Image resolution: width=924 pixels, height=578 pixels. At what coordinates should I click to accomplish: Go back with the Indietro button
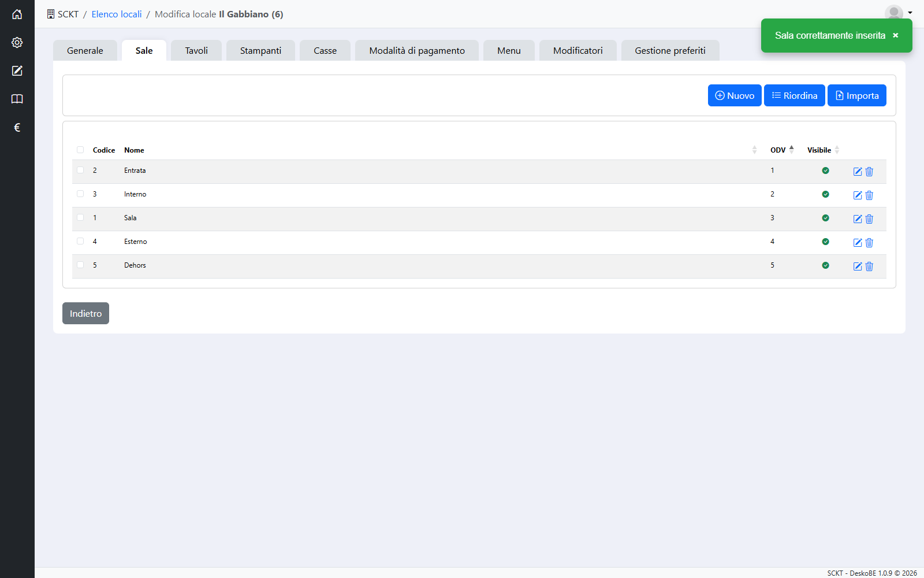pyautogui.click(x=85, y=313)
